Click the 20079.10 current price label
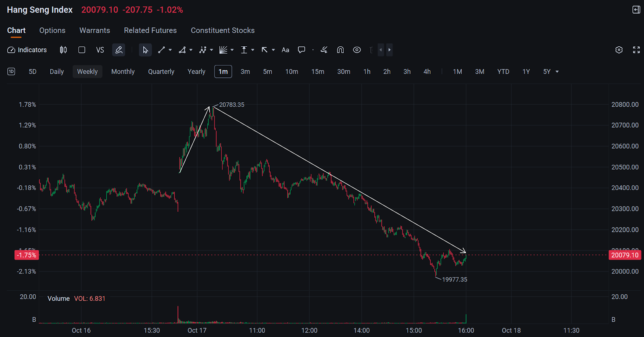 click(625, 255)
